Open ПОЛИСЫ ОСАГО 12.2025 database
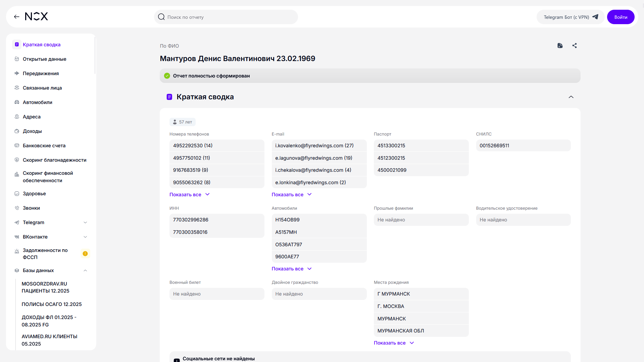 pos(52,304)
